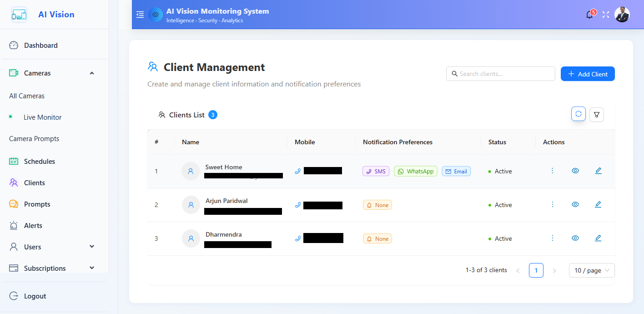644x314 pixels.
Task: Edit the Dharmendra client record
Action: [598, 238]
